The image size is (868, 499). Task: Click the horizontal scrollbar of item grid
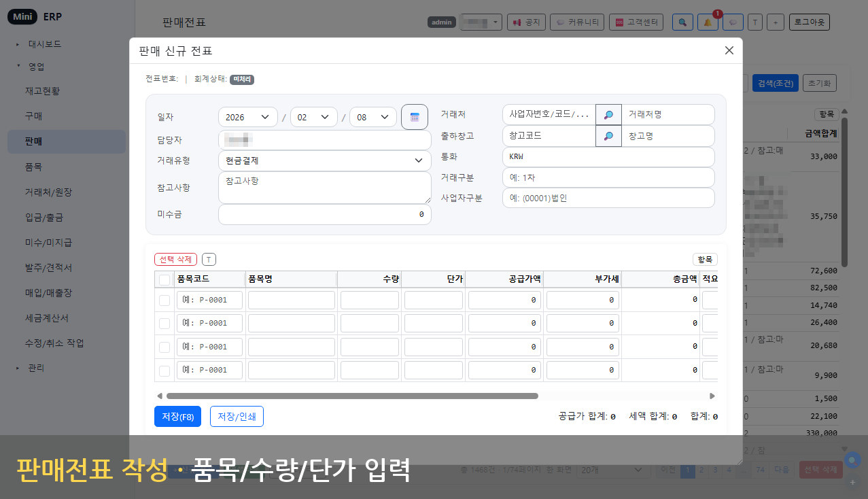click(x=352, y=396)
